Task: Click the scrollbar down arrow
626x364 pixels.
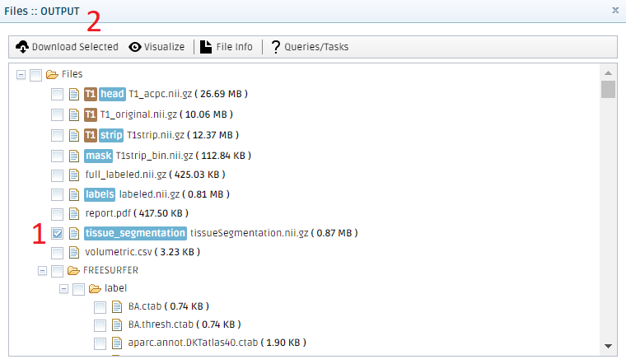Action: 608,346
